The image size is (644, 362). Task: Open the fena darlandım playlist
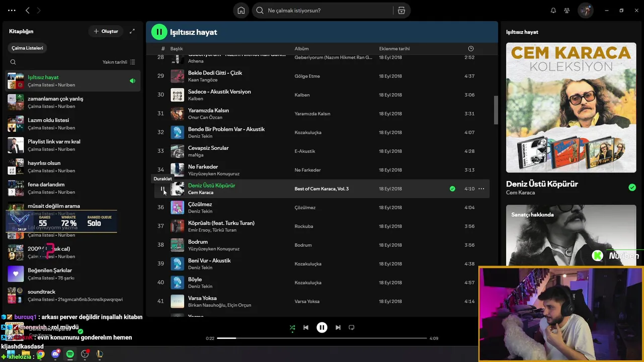click(73, 188)
